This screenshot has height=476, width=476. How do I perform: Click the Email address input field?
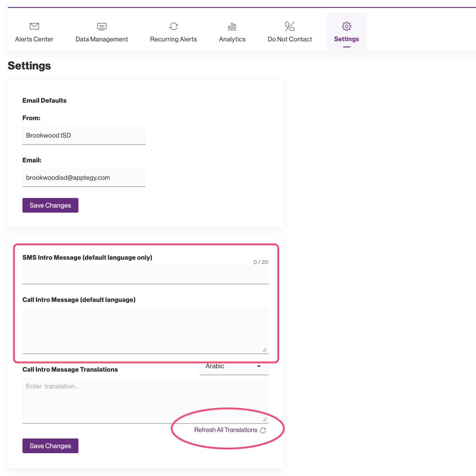click(84, 178)
